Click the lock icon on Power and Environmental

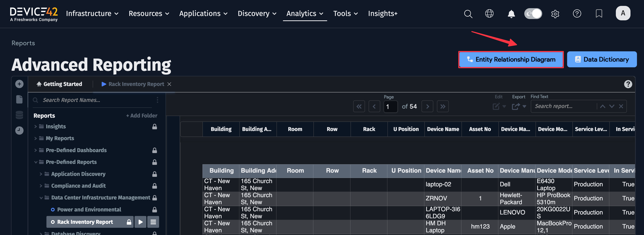pos(155,210)
